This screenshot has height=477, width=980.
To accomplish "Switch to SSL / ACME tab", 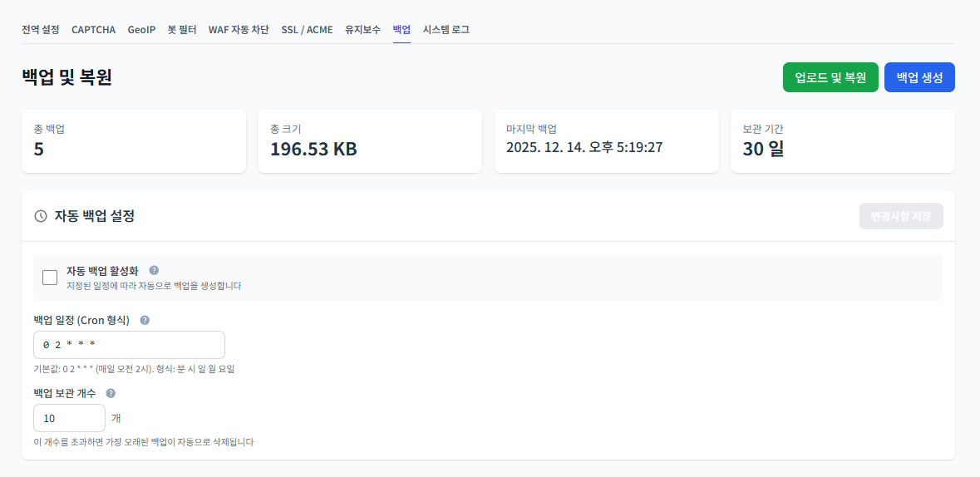I will pos(307,29).
